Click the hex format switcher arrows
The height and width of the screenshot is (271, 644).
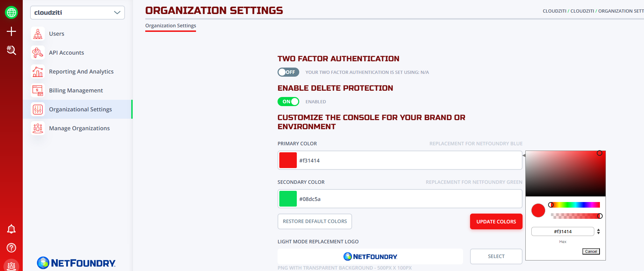tap(598, 231)
